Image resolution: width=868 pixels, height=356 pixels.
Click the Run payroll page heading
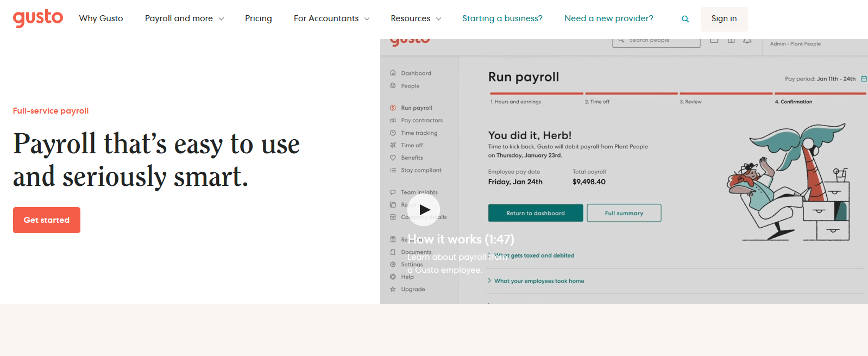click(x=524, y=77)
